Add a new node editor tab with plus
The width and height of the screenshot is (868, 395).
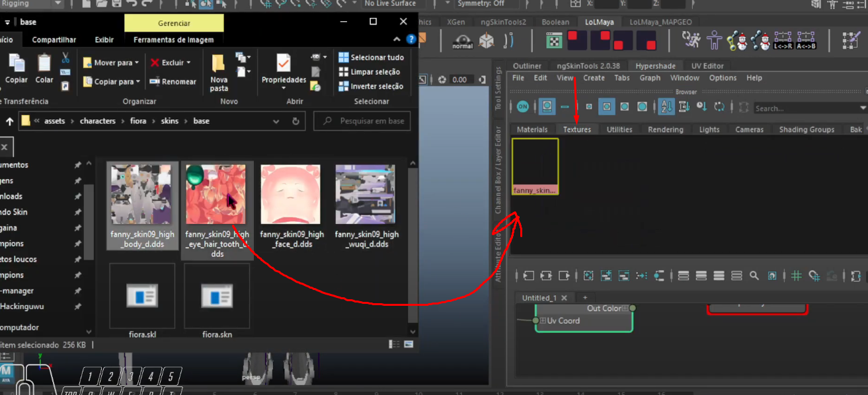pos(584,298)
